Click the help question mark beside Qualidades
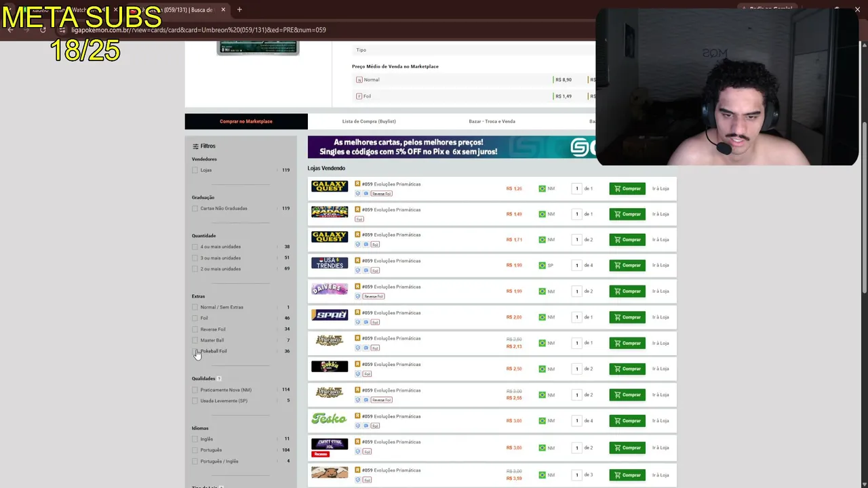Screen dimensions: 868x488 pos(219,379)
